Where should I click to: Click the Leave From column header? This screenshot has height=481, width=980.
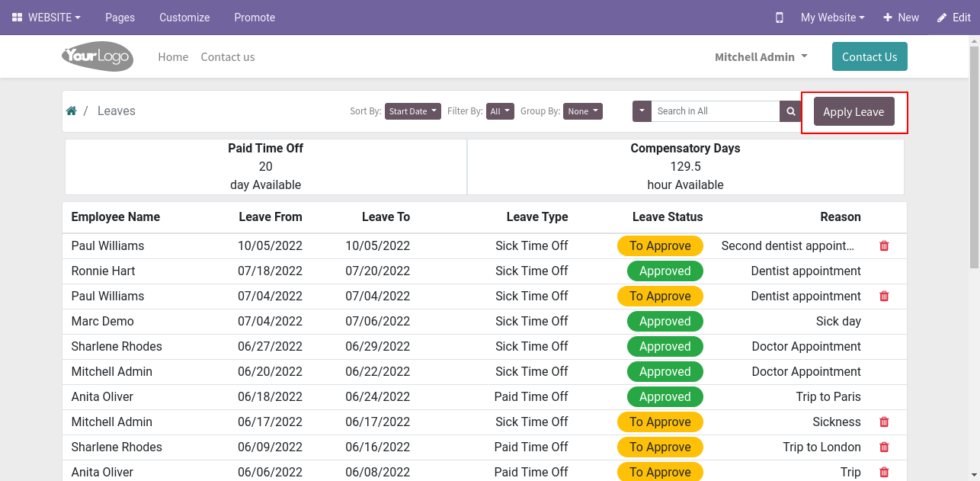click(x=271, y=217)
